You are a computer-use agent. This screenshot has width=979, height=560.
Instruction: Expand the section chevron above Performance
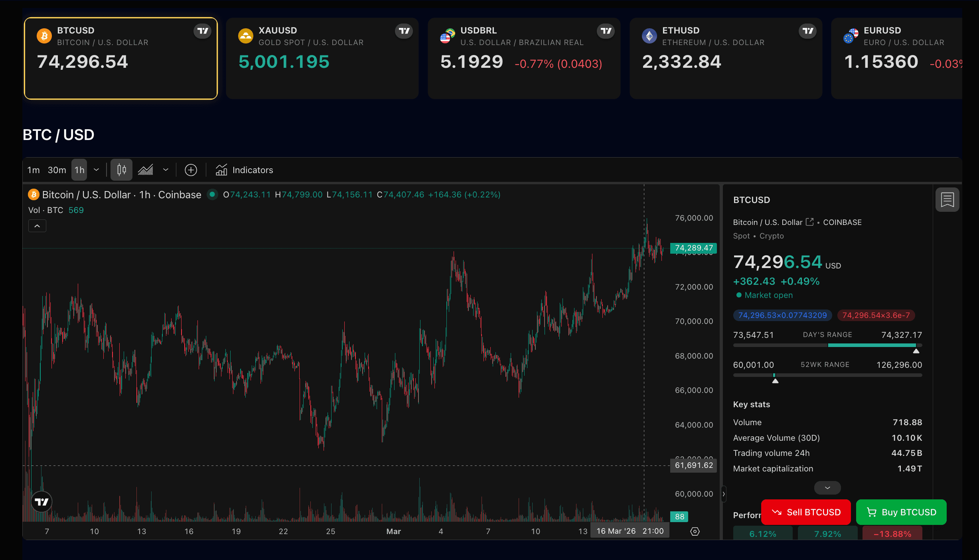tap(827, 487)
